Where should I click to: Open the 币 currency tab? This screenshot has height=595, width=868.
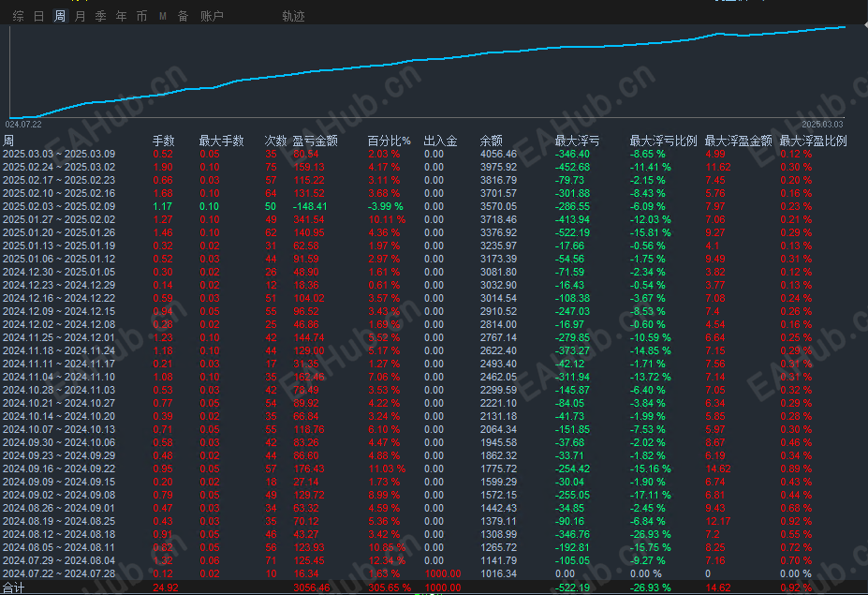141,16
